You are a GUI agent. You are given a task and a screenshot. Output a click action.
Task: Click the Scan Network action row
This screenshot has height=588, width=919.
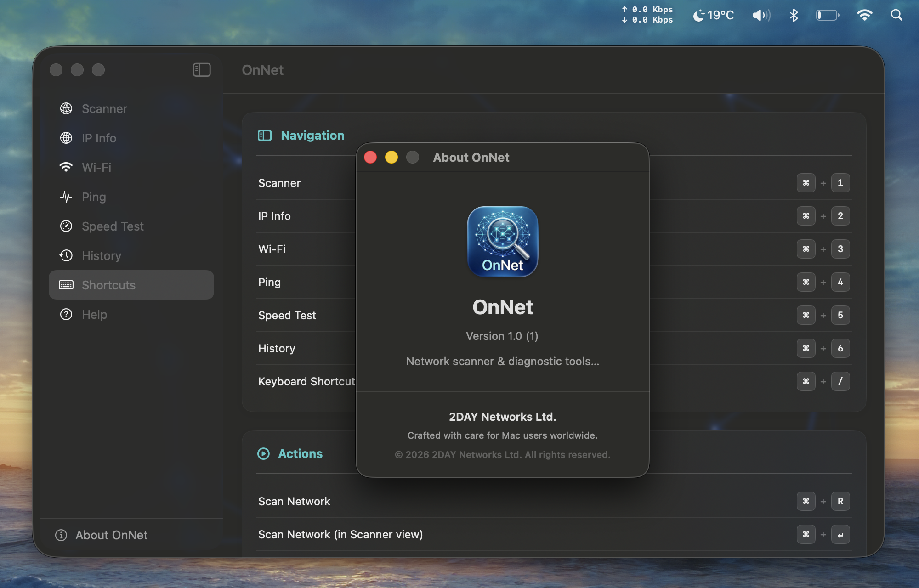(554, 501)
